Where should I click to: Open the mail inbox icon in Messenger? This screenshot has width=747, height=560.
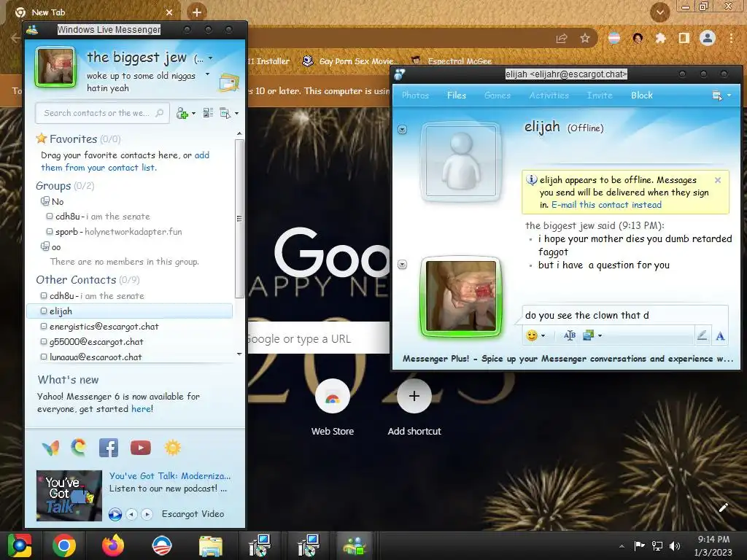(x=229, y=82)
